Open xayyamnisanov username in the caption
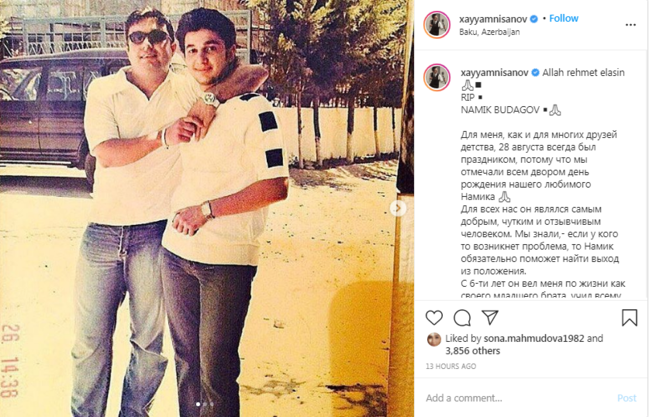 tap(494, 72)
